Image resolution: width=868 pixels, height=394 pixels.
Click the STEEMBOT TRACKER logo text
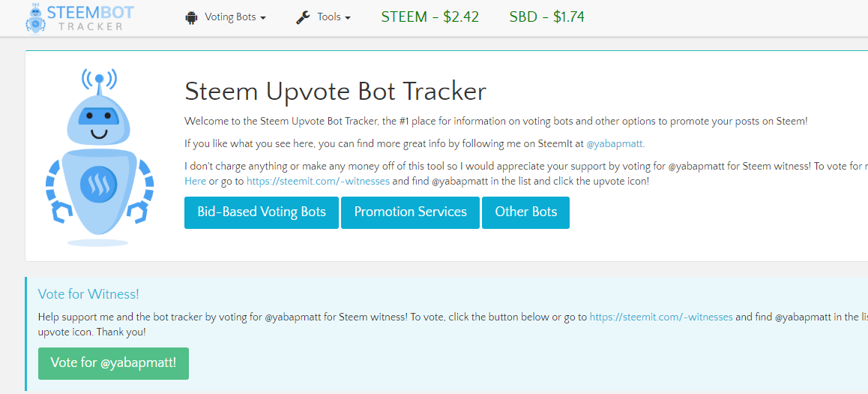tap(91, 18)
